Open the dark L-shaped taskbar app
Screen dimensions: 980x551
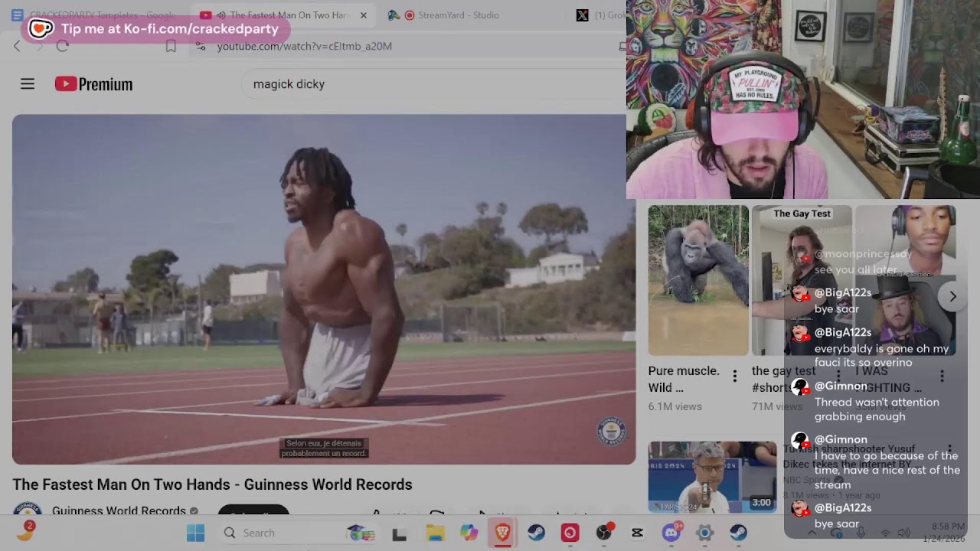(x=399, y=533)
